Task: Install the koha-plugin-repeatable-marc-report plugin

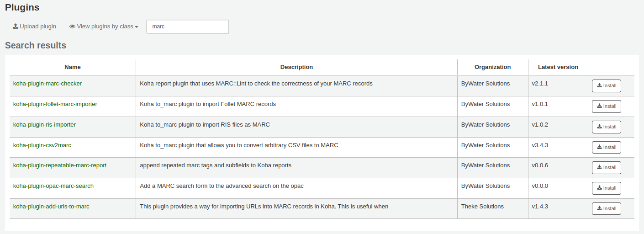Action: point(606,168)
